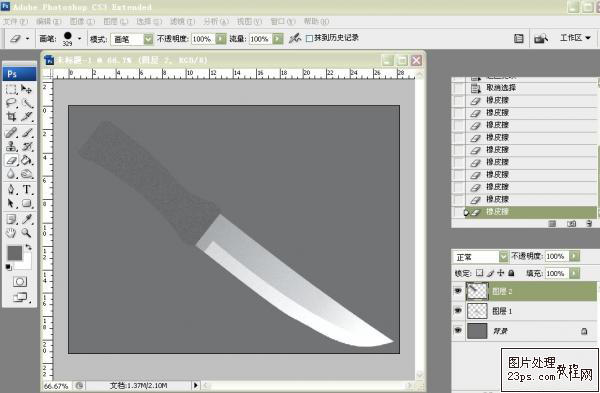This screenshot has height=393, width=600.
Task: Select the Type tool
Action: pyautogui.click(x=27, y=189)
